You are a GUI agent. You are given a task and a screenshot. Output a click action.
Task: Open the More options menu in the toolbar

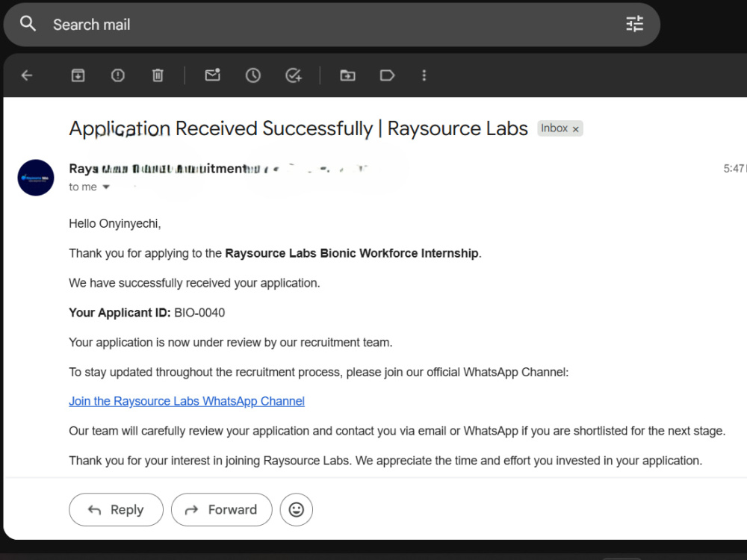coord(424,75)
